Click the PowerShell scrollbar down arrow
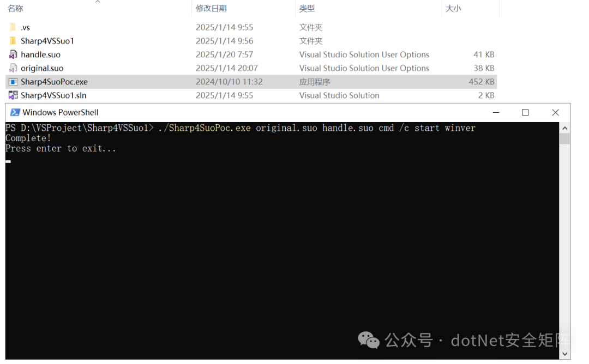 tap(564, 354)
